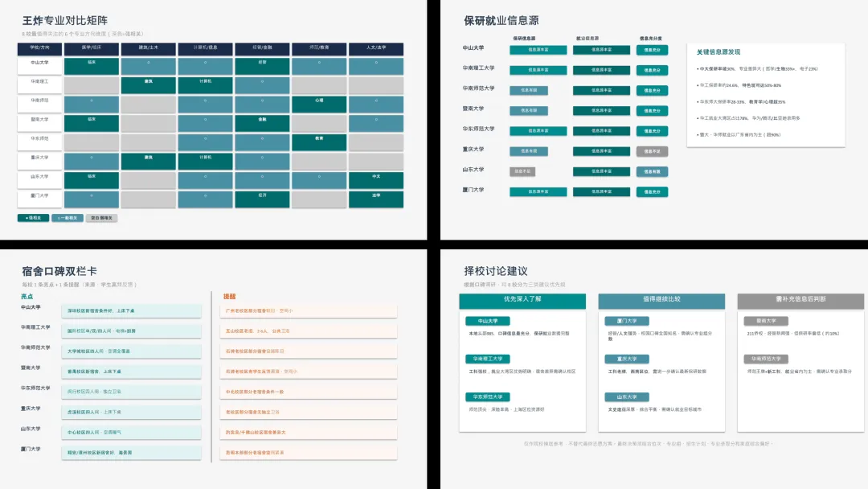Click the 暨南大学 badge under 需补充信息后判断
The image size is (868, 489).
click(766, 321)
